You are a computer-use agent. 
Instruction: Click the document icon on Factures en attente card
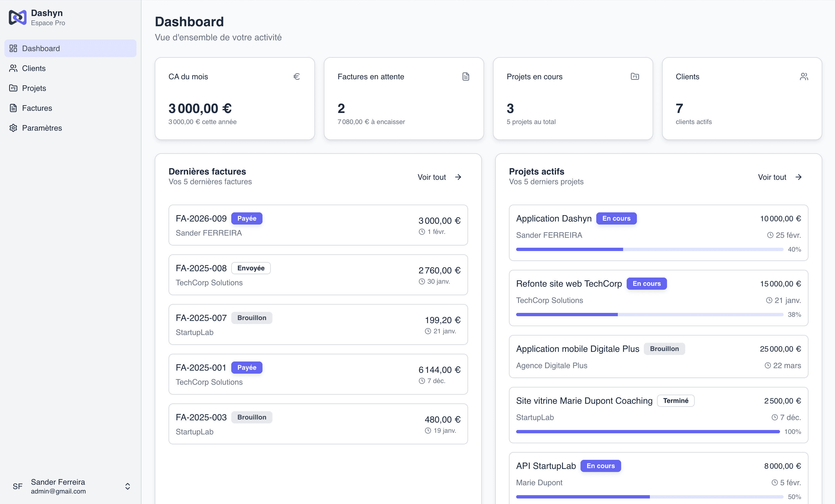pos(466,76)
